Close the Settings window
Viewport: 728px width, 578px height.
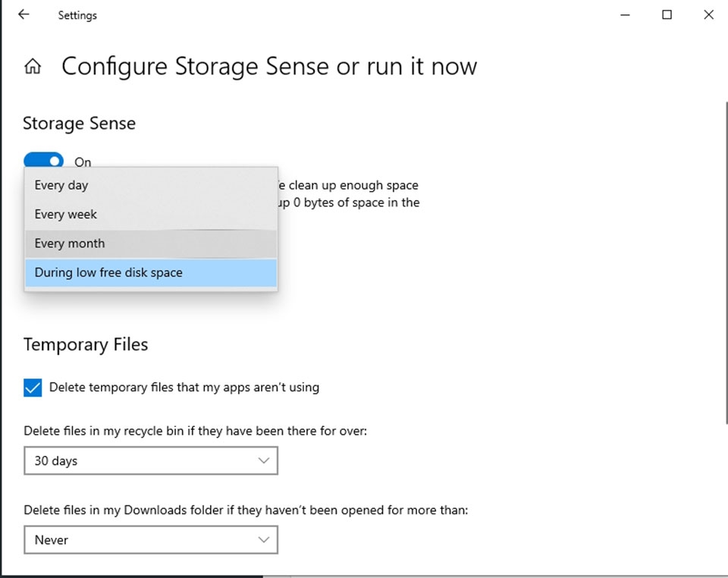pos(708,14)
